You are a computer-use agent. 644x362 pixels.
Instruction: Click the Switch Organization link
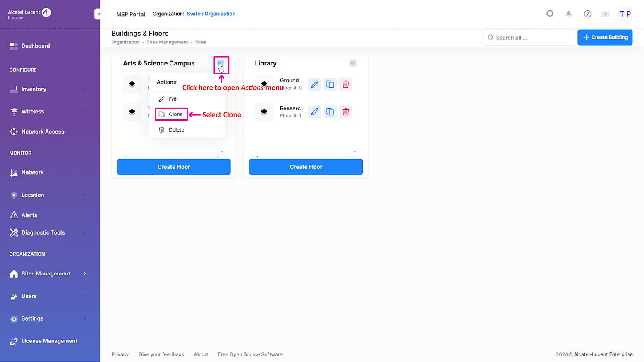tap(211, 14)
